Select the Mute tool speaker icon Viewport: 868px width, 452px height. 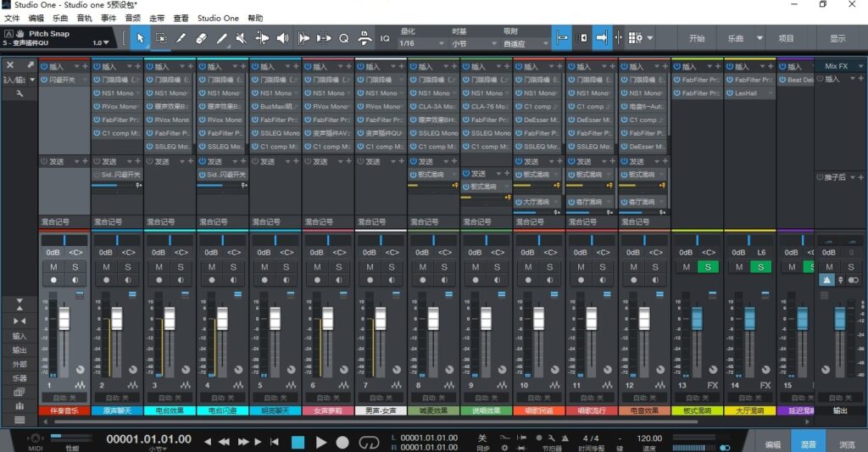coord(242,38)
